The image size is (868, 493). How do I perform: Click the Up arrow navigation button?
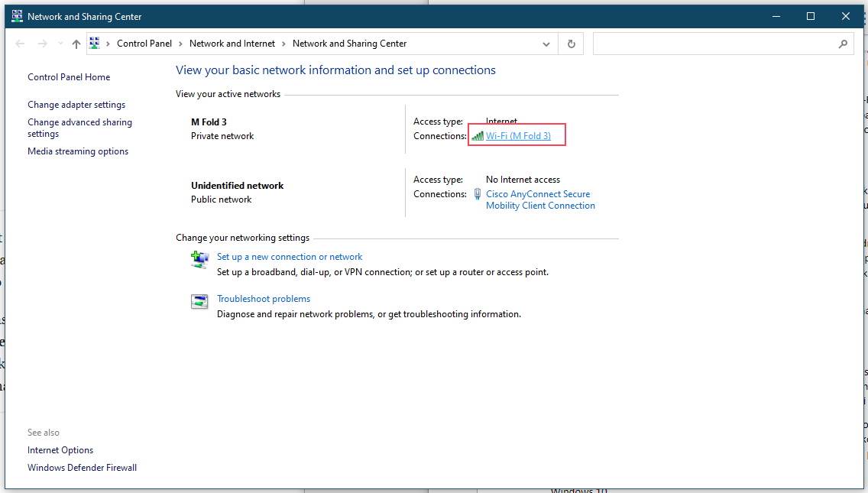(76, 44)
